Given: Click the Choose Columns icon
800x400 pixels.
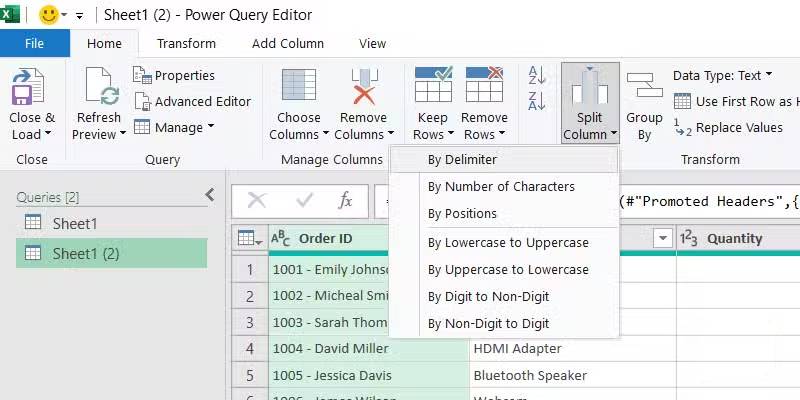Looking at the screenshot, I should (298, 88).
